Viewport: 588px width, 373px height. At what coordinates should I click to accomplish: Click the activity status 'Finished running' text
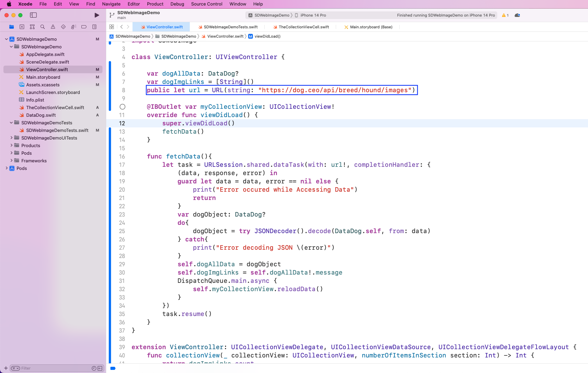click(446, 15)
